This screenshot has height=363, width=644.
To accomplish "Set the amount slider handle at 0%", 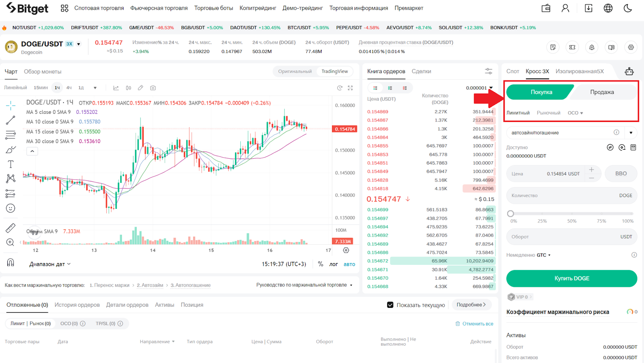I will coord(511,214).
